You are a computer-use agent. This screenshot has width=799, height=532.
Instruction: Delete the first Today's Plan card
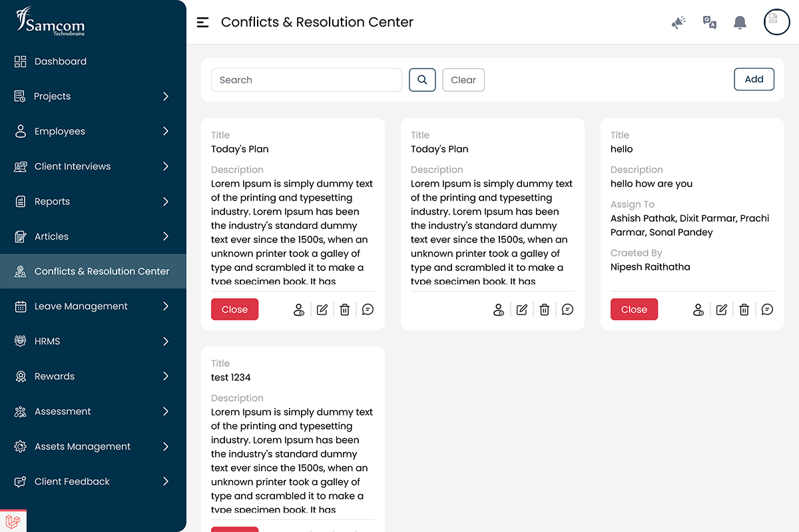345,310
